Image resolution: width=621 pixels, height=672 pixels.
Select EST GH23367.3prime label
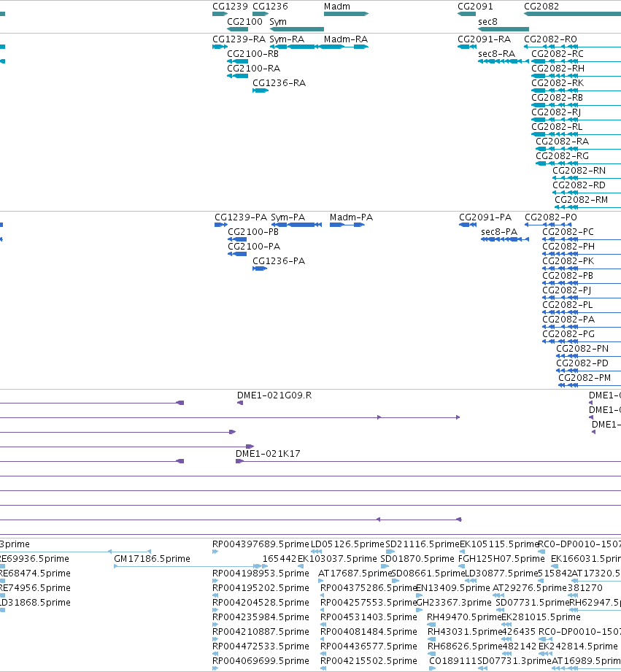coord(454,603)
